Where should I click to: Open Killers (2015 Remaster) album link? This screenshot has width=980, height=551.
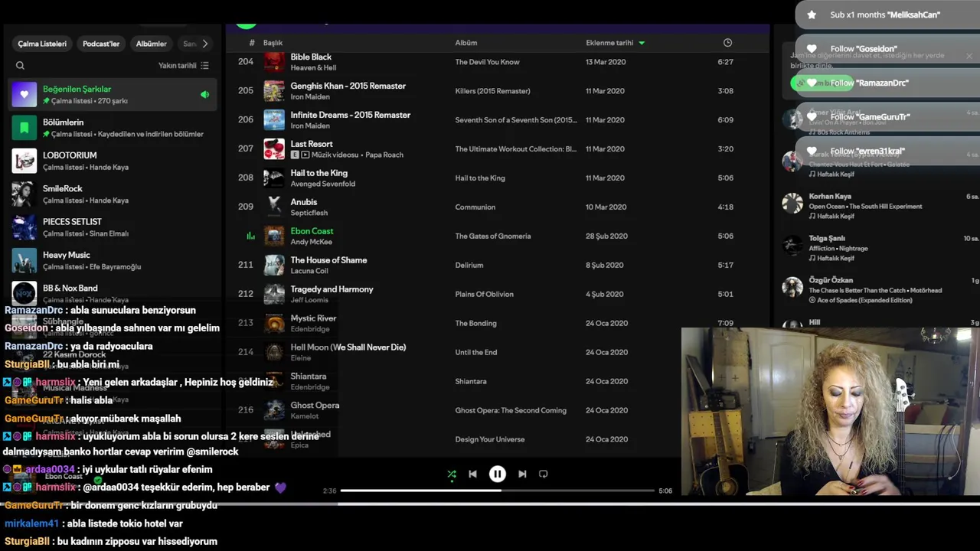tap(492, 91)
